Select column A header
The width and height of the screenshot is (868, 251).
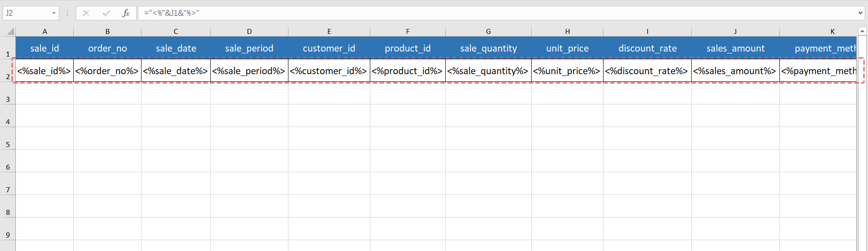pos(45,31)
